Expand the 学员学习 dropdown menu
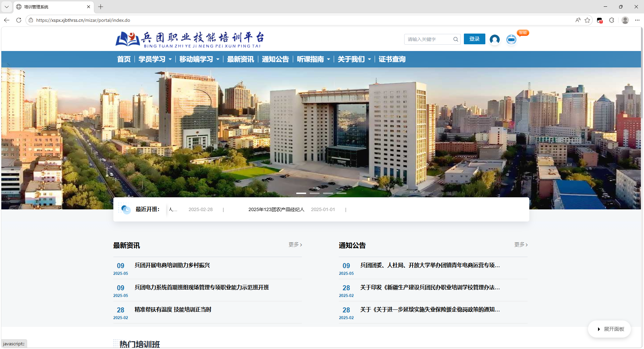This screenshot has width=644, height=349. coord(155,59)
